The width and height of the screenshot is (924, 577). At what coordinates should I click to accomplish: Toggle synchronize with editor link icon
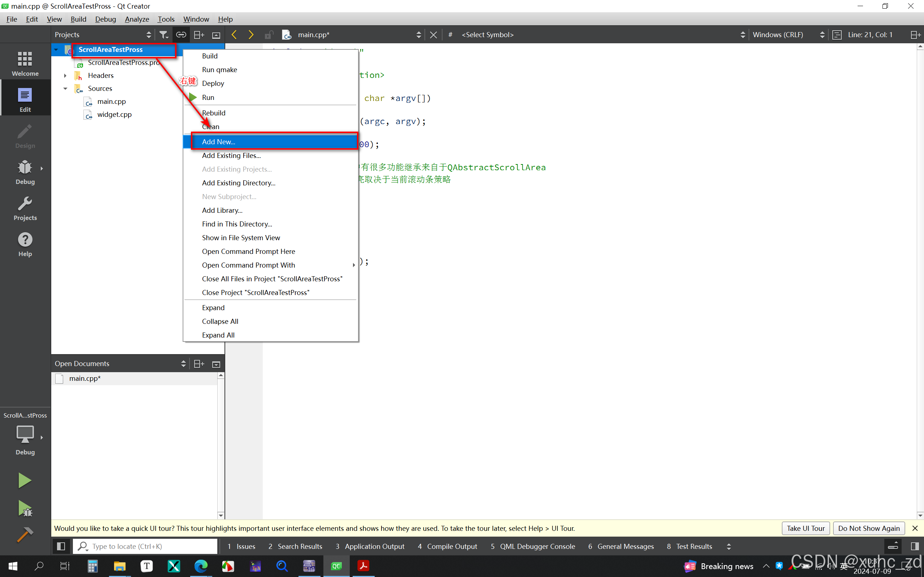pos(181,35)
